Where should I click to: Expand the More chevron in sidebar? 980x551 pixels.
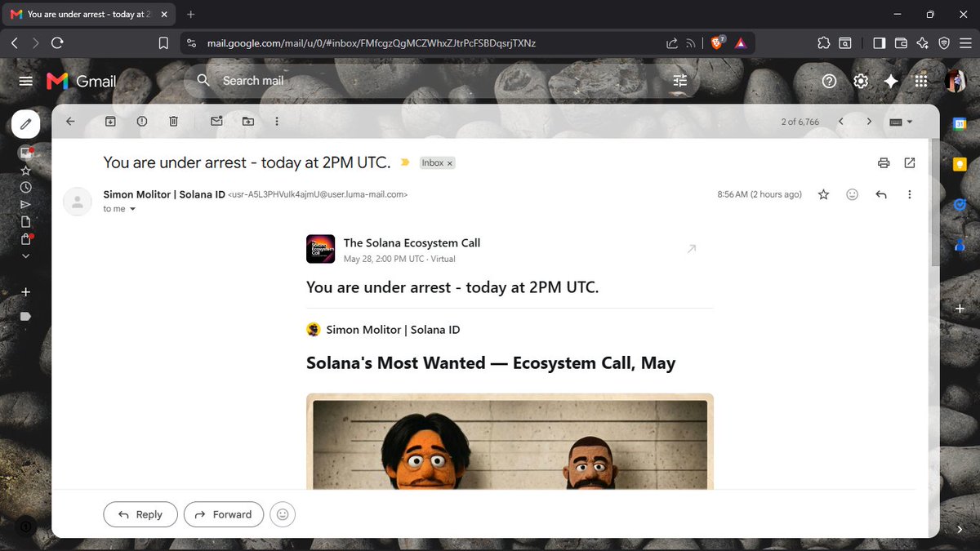coord(25,256)
